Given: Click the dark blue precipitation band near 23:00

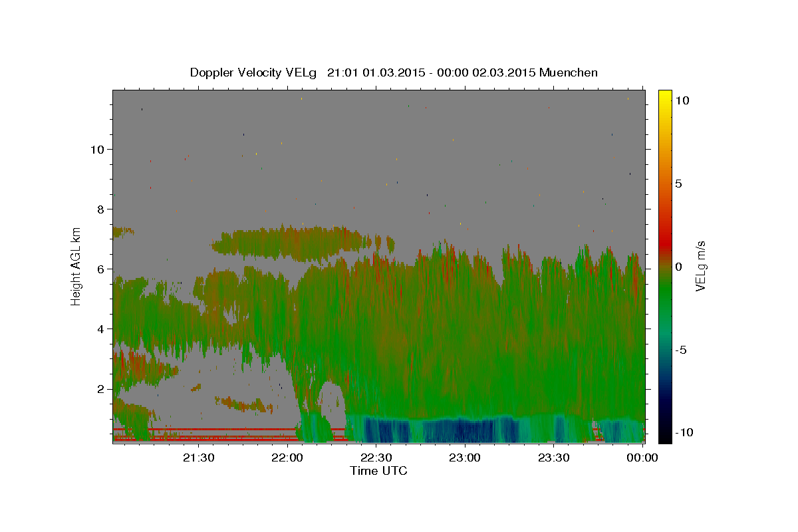Looking at the screenshot, I should tap(462, 430).
